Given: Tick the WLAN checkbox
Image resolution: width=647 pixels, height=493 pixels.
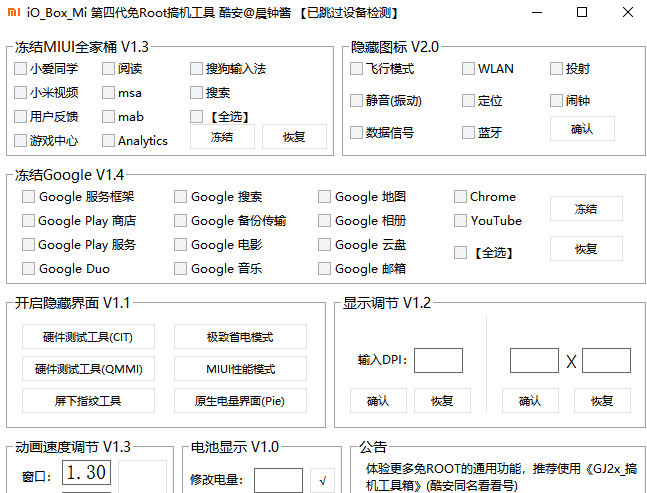Looking at the screenshot, I should (468, 68).
